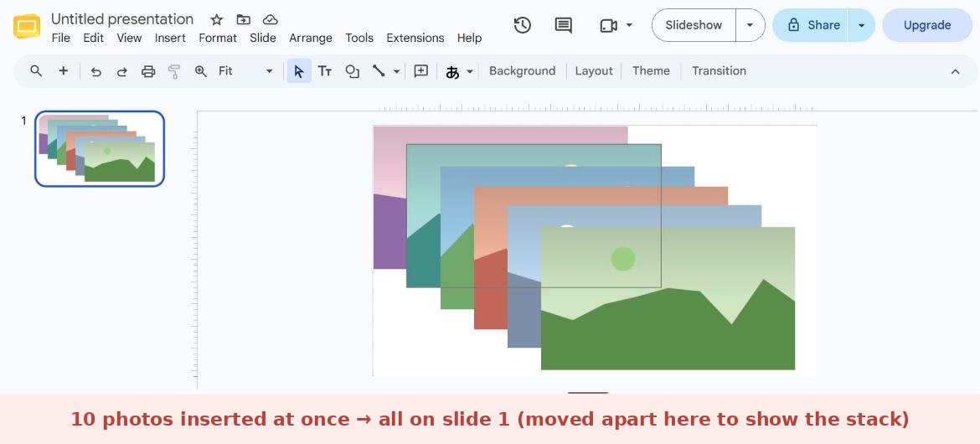
Task: Check cloud document status icon
Action: click(270, 19)
